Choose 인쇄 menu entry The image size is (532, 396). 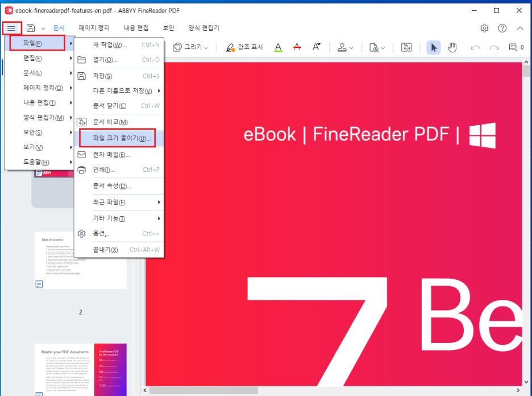coord(119,170)
